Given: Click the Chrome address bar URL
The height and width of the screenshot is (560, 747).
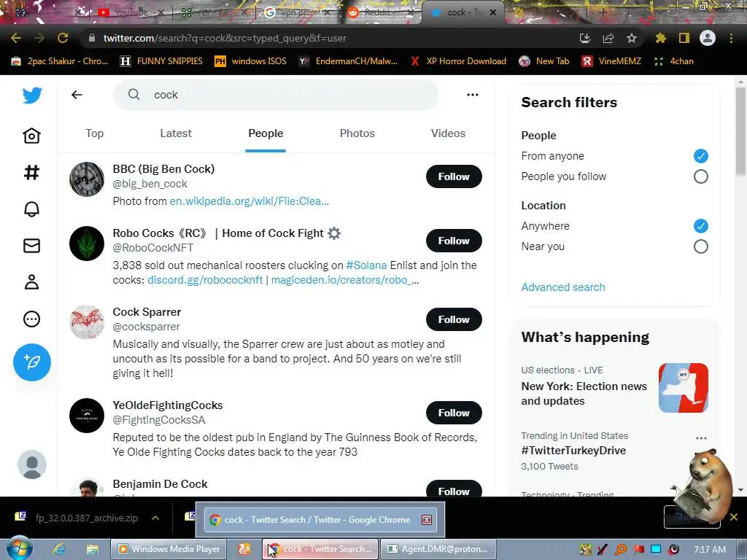Looking at the screenshot, I should [x=225, y=38].
